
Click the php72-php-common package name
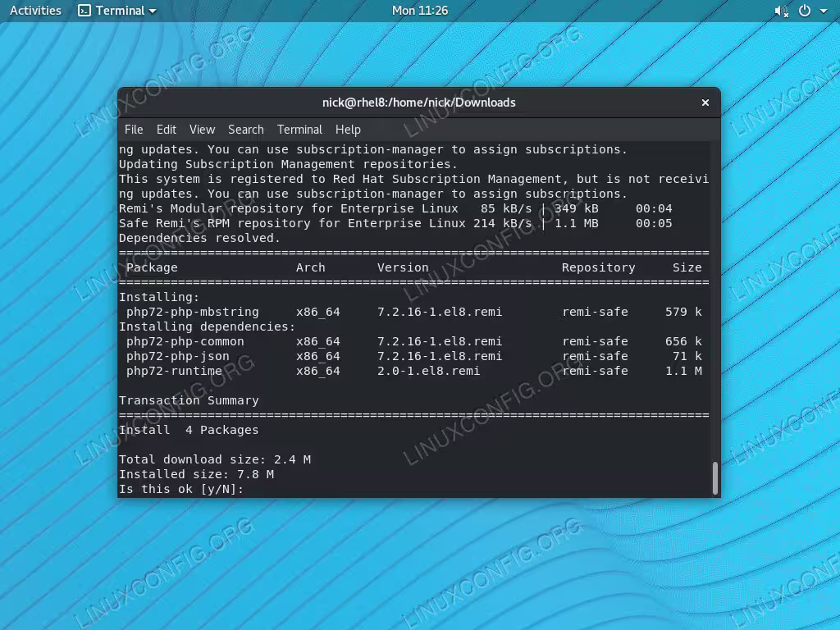tap(185, 341)
